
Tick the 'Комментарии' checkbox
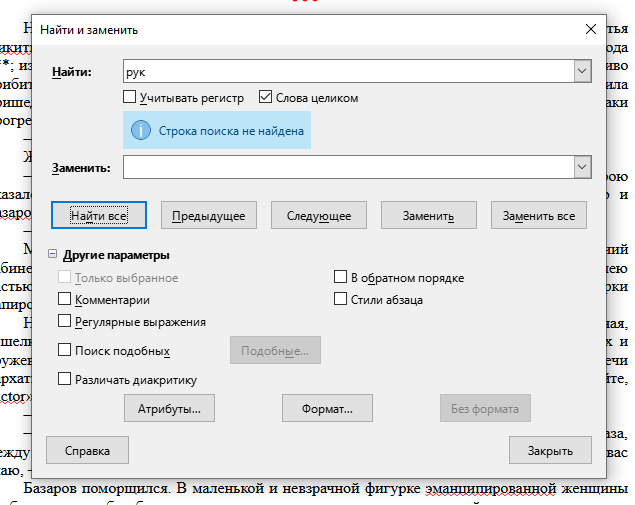[65, 299]
